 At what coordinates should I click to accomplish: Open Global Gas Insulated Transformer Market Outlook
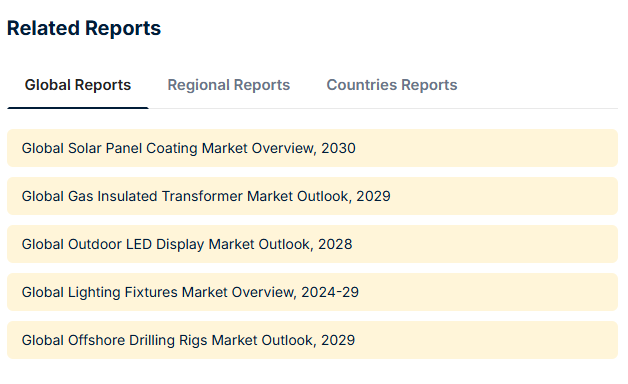(x=206, y=196)
